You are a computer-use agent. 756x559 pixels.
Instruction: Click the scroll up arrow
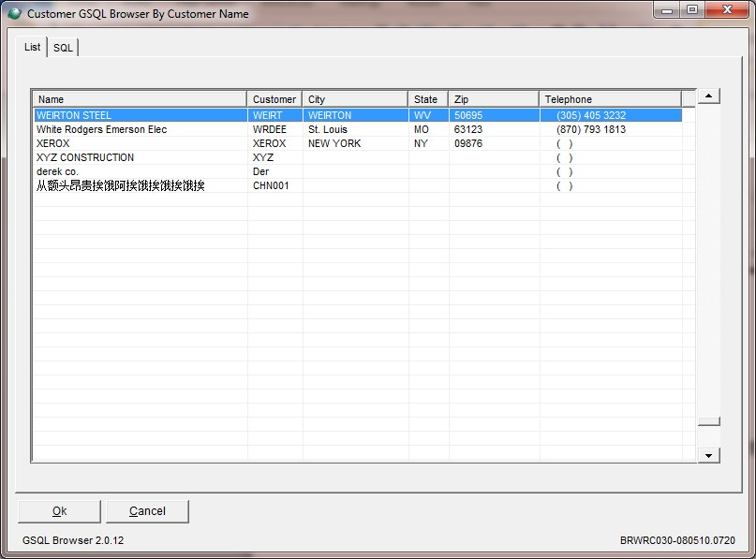click(x=709, y=96)
